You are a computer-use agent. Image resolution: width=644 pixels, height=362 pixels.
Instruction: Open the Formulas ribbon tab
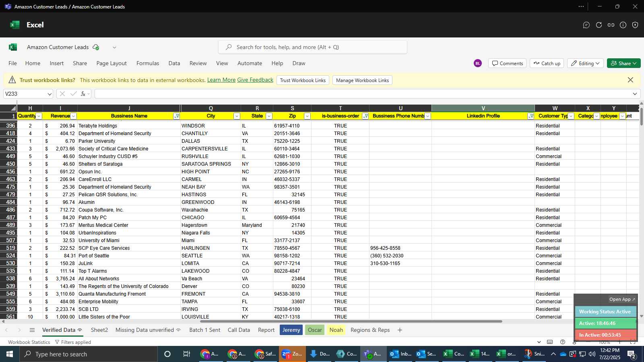pos(148,63)
